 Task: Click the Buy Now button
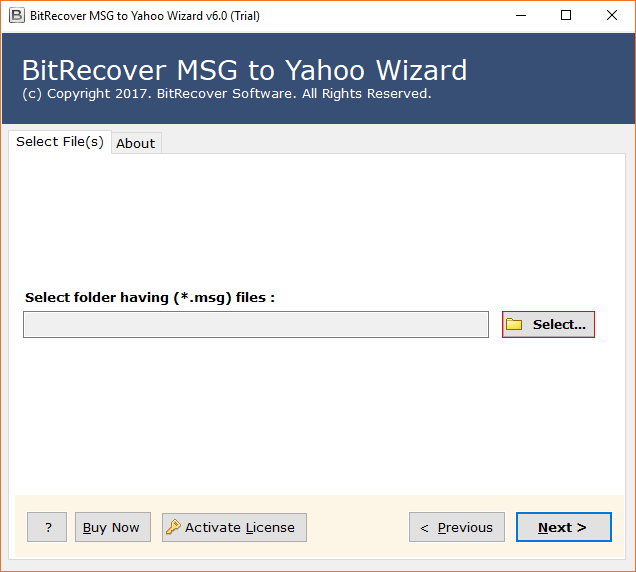[111, 527]
